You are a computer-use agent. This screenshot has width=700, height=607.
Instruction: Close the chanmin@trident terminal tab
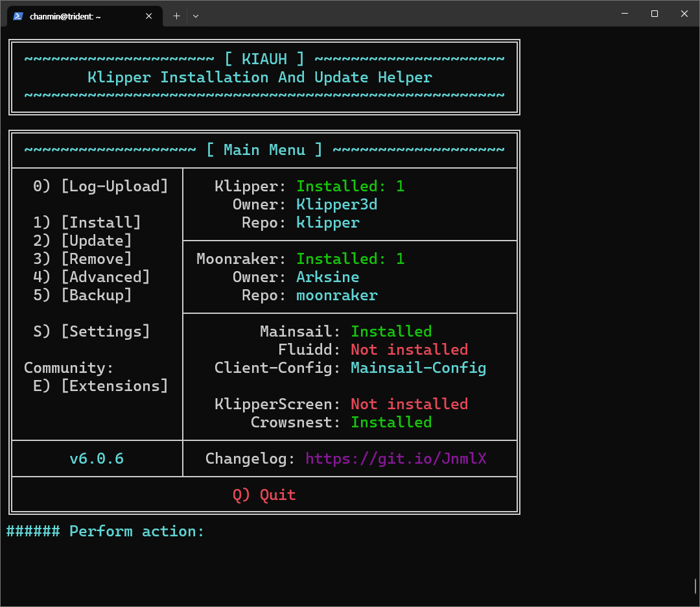[149, 16]
